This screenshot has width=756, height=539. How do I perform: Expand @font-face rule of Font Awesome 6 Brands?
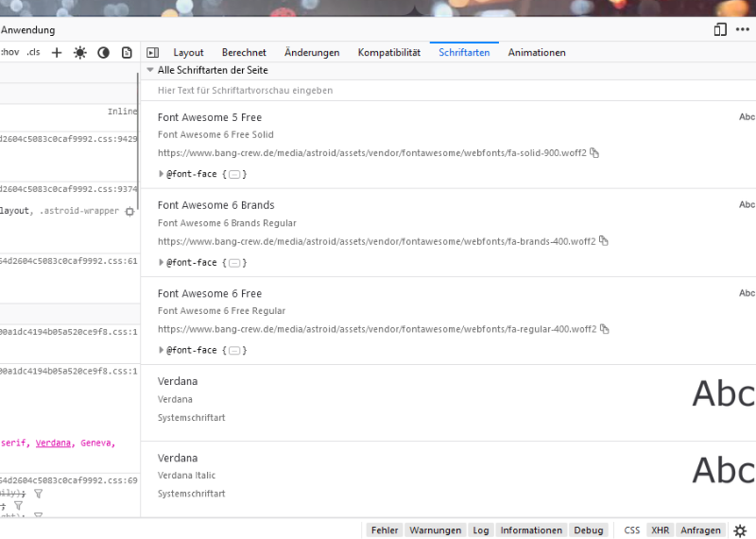click(x=161, y=263)
